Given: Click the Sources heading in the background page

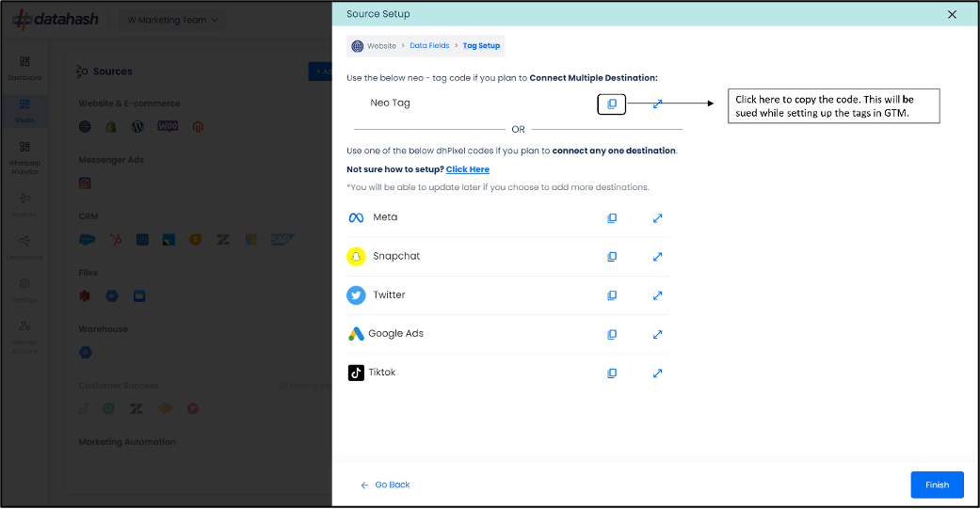Looking at the screenshot, I should click(x=113, y=72).
